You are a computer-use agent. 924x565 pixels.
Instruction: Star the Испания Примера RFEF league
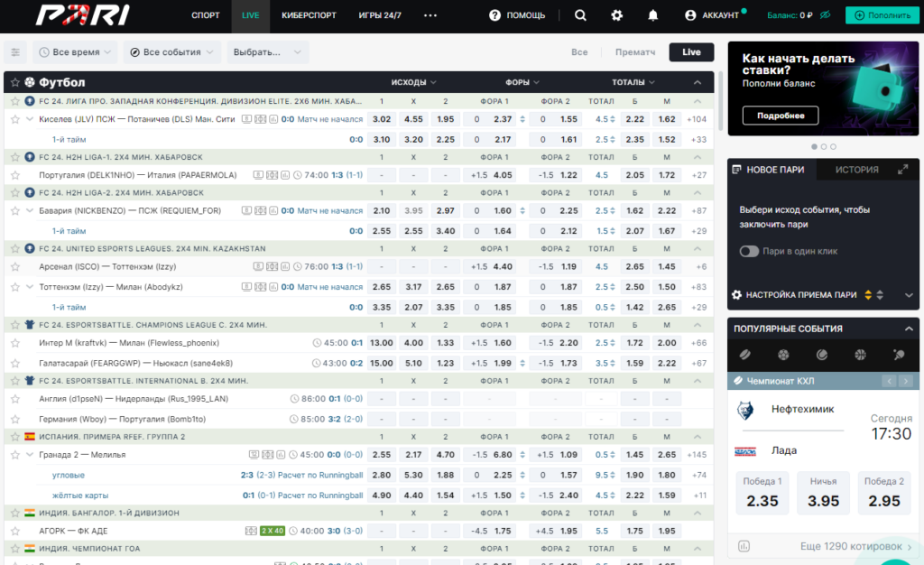click(15, 437)
